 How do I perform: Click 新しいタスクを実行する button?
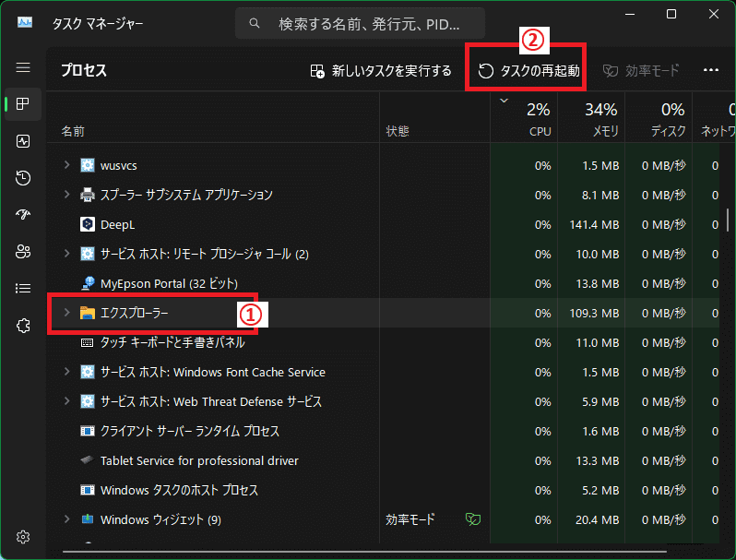coord(381,70)
